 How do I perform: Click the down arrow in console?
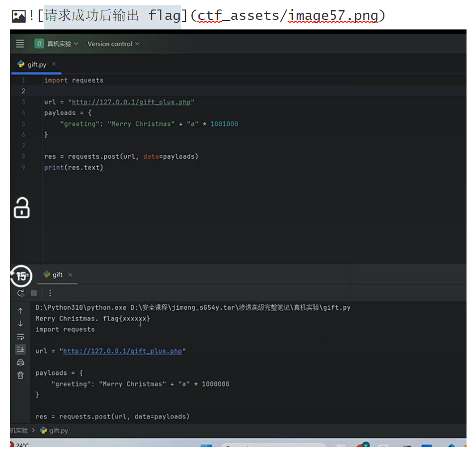click(x=20, y=323)
